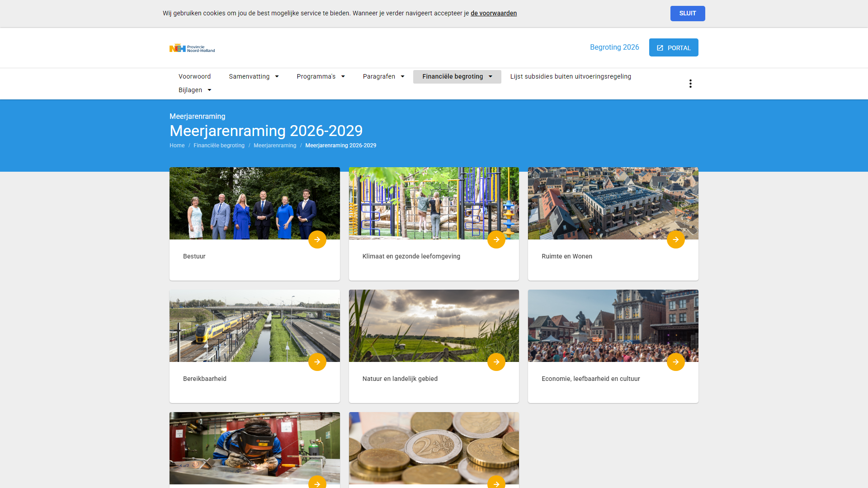This screenshot has width=868, height=488.
Task: Click arrow icon on Klimaat en gezonde leefomgeving card
Action: [496, 239]
